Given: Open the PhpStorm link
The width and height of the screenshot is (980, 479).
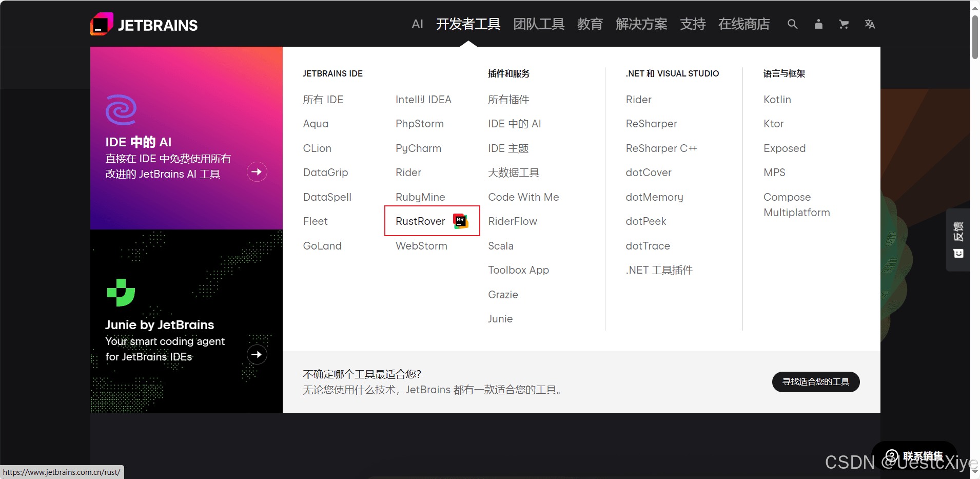Looking at the screenshot, I should 420,124.
